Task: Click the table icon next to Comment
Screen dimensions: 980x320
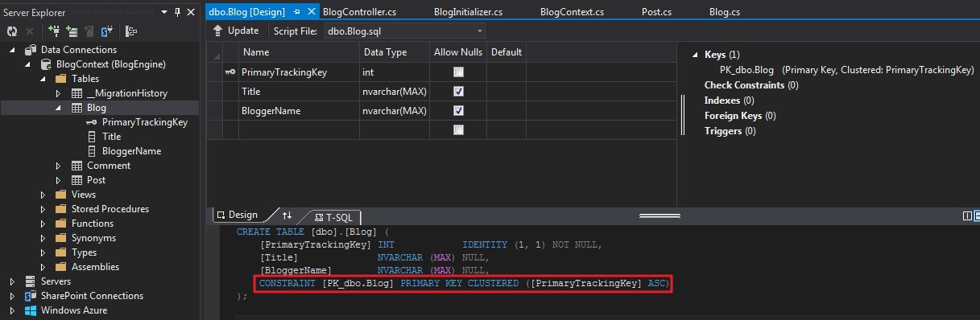Action: 76,166
